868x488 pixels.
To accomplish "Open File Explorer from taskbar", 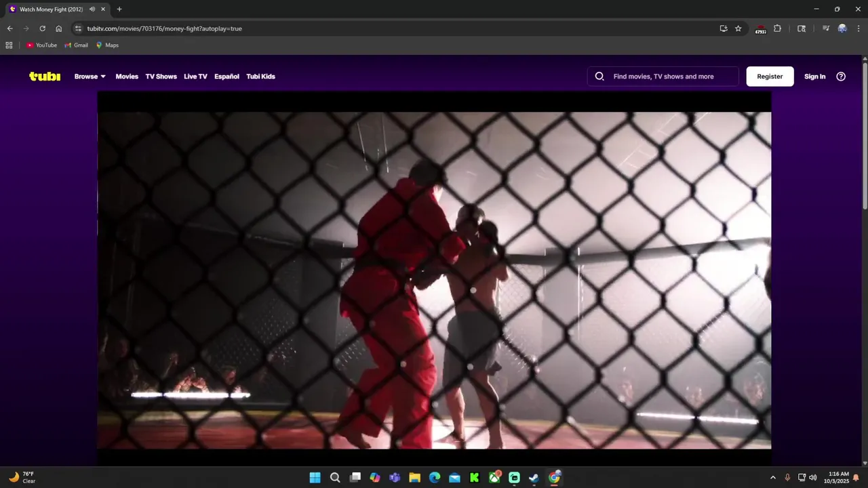I will (x=414, y=477).
